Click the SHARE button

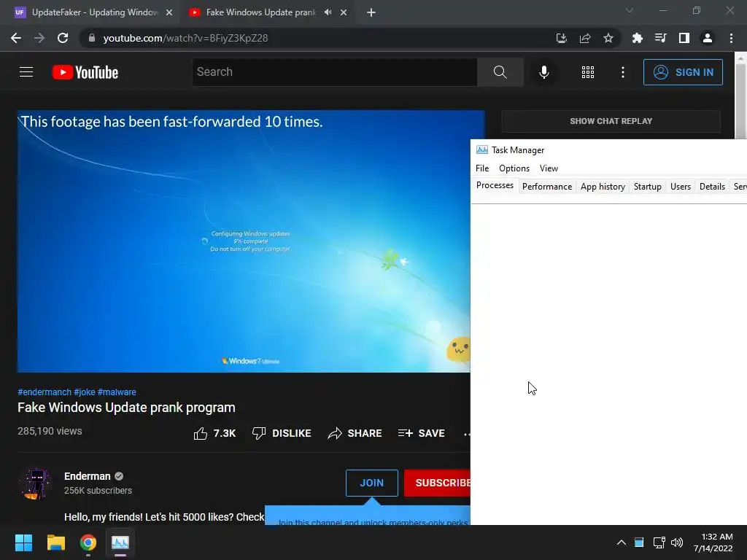click(x=355, y=433)
